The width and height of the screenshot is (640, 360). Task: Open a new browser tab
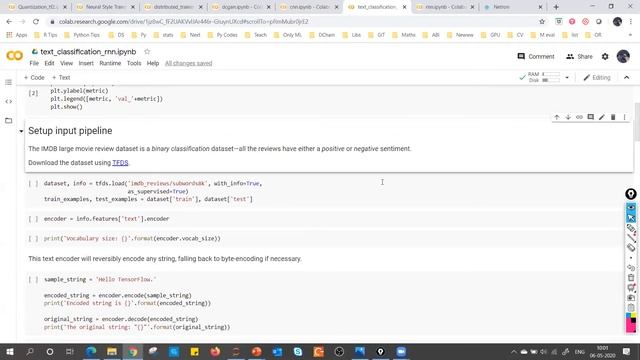pyautogui.click(x=556, y=7)
